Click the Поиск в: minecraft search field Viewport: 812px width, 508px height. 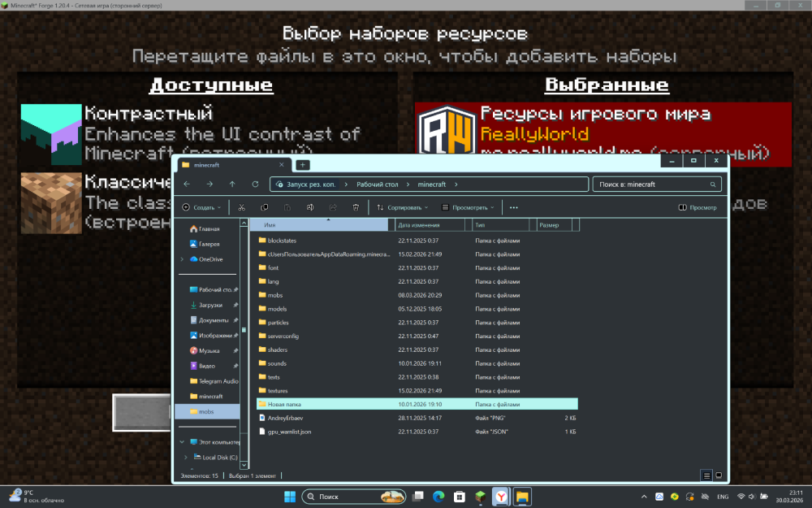pyautogui.click(x=657, y=185)
